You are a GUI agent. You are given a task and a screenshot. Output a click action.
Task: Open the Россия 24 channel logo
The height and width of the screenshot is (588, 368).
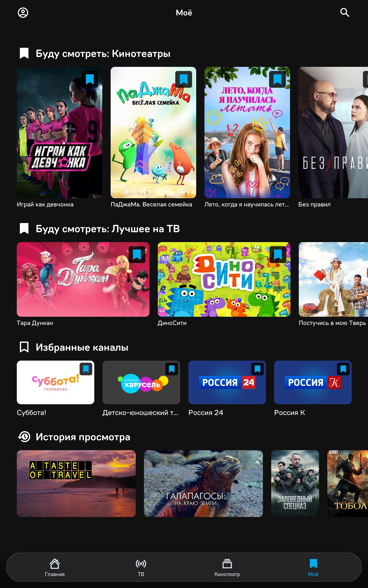coord(227,382)
